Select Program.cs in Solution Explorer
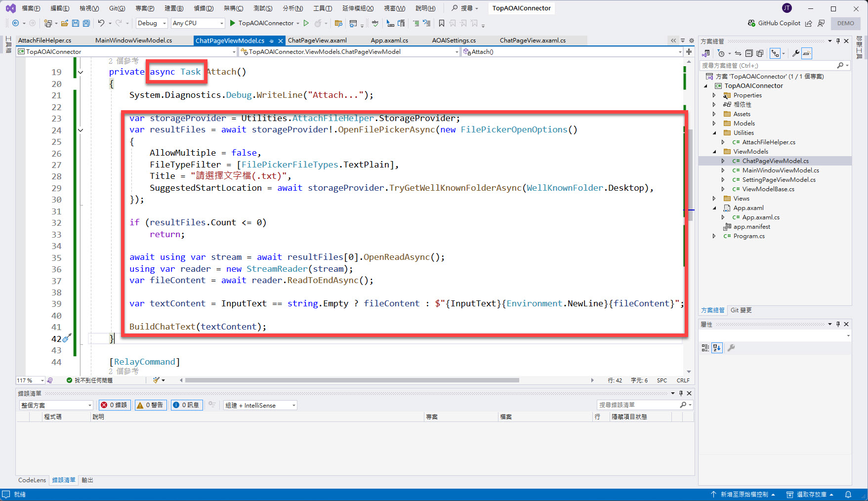The width and height of the screenshot is (868, 501). (x=748, y=236)
